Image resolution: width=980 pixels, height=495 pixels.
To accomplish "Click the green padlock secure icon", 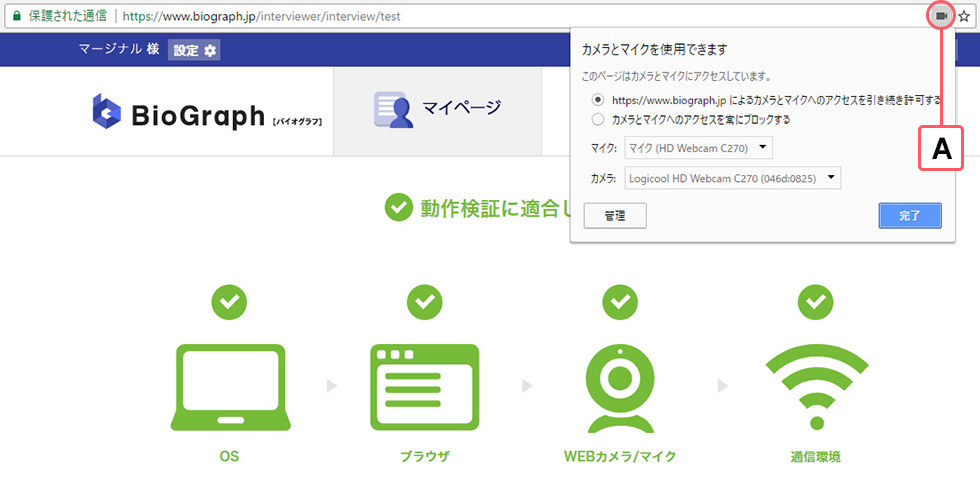I will [16, 16].
